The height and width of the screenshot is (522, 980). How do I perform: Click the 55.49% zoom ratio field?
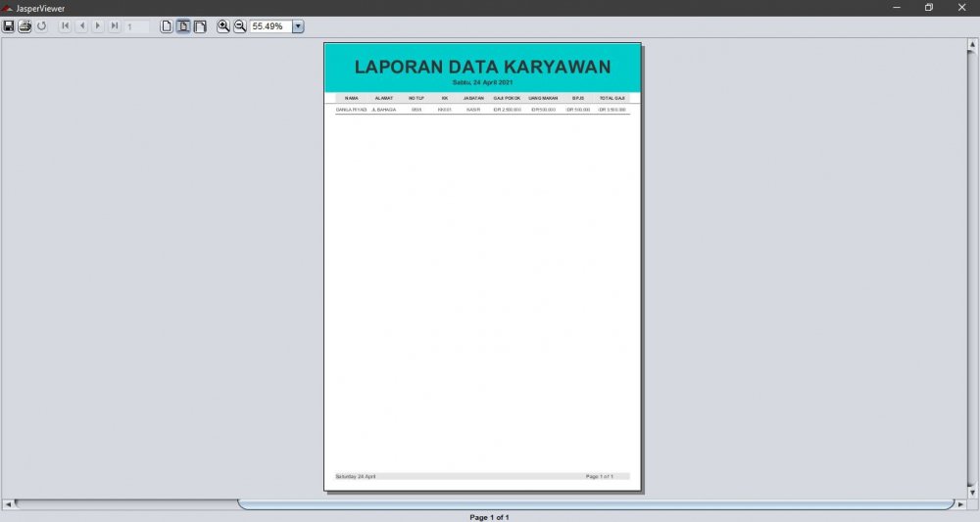(x=269, y=26)
